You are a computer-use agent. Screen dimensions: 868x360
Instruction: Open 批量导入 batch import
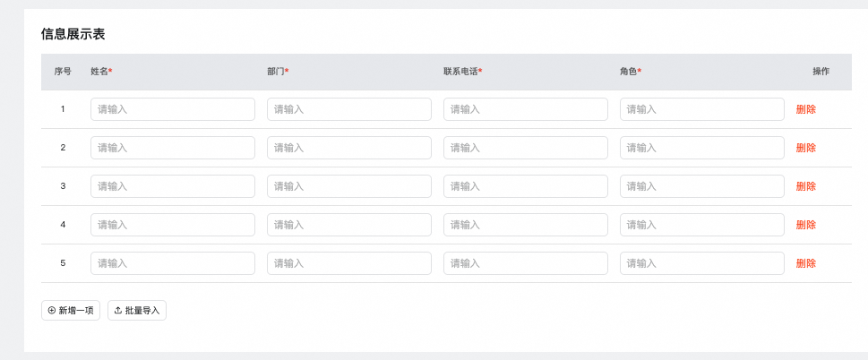tap(137, 311)
